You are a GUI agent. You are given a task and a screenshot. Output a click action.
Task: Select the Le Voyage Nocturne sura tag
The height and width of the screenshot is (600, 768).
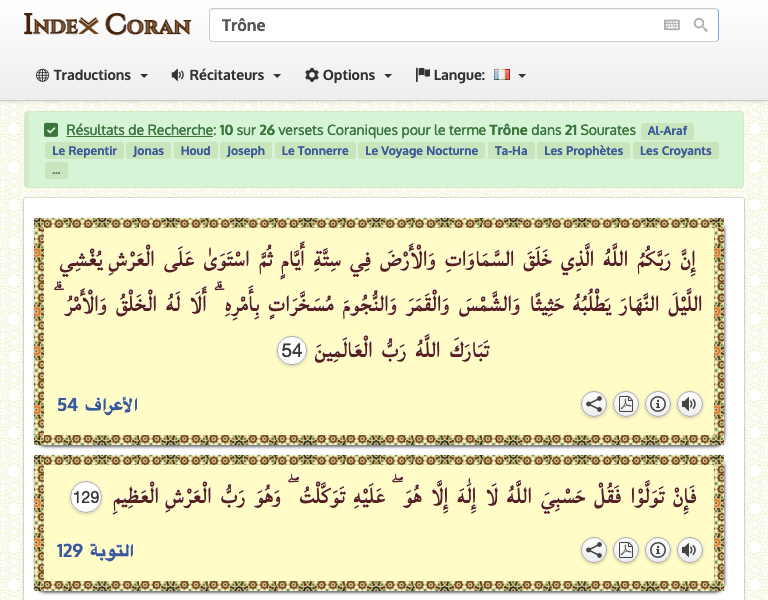[422, 151]
